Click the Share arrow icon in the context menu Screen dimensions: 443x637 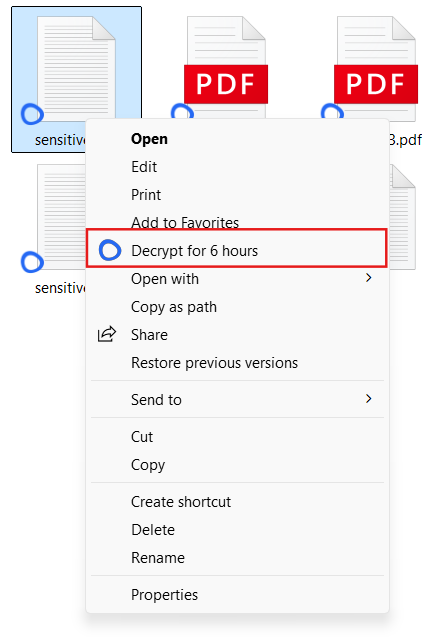pyautogui.click(x=107, y=334)
